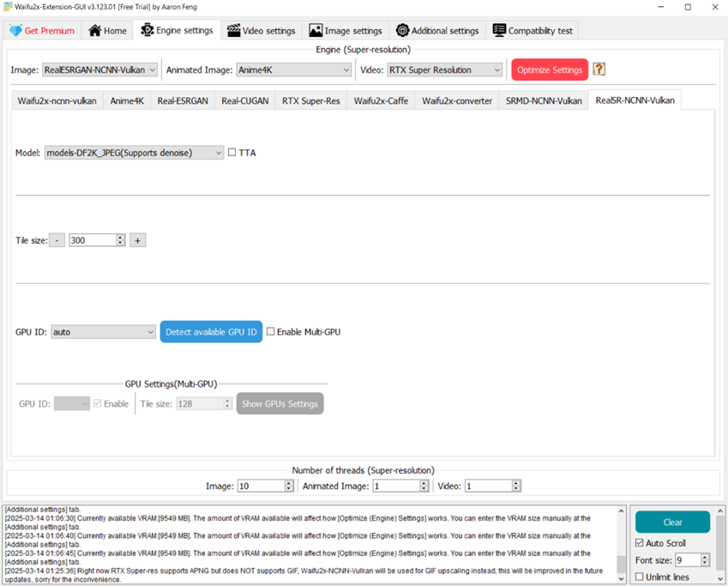Image resolution: width=728 pixels, height=586 pixels.
Task: Click the Optimize Settings button
Action: (550, 69)
